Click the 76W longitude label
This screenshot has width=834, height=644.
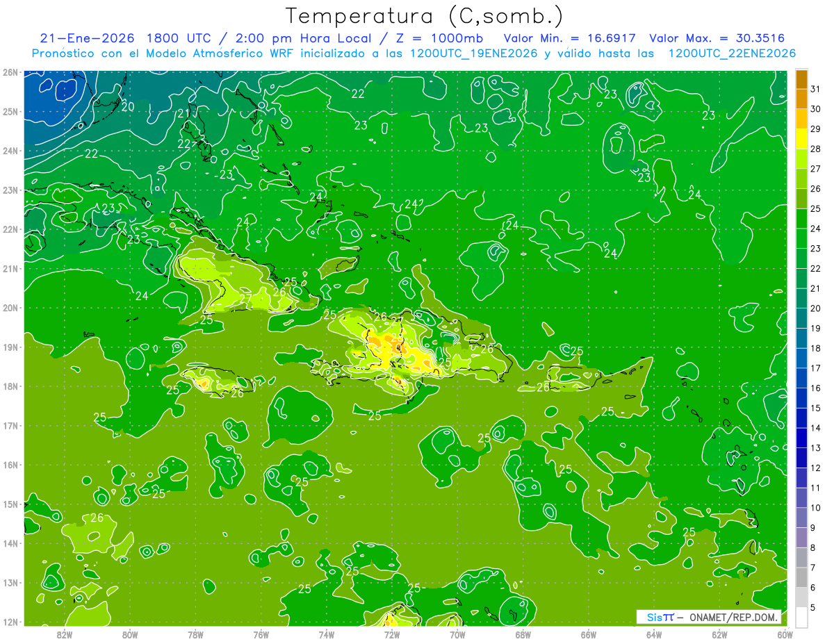click(x=261, y=634)
